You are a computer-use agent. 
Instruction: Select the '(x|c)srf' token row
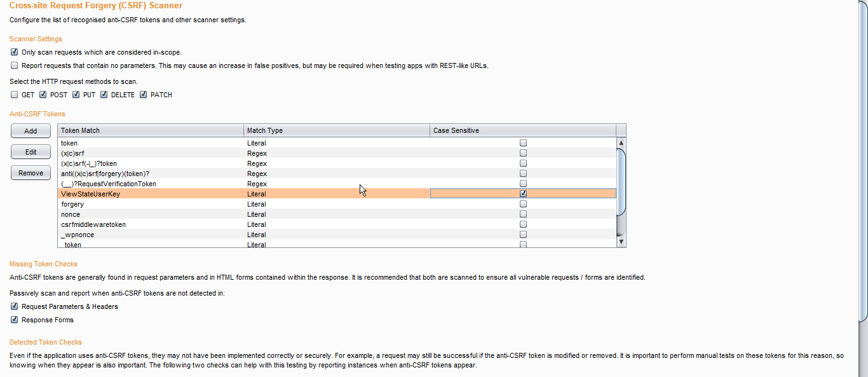coord(337,153)
